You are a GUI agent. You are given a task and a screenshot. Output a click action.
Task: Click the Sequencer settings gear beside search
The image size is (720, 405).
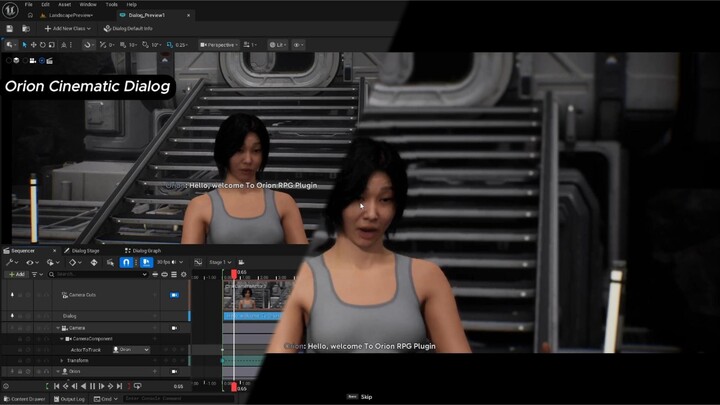[x=184, y=274]
